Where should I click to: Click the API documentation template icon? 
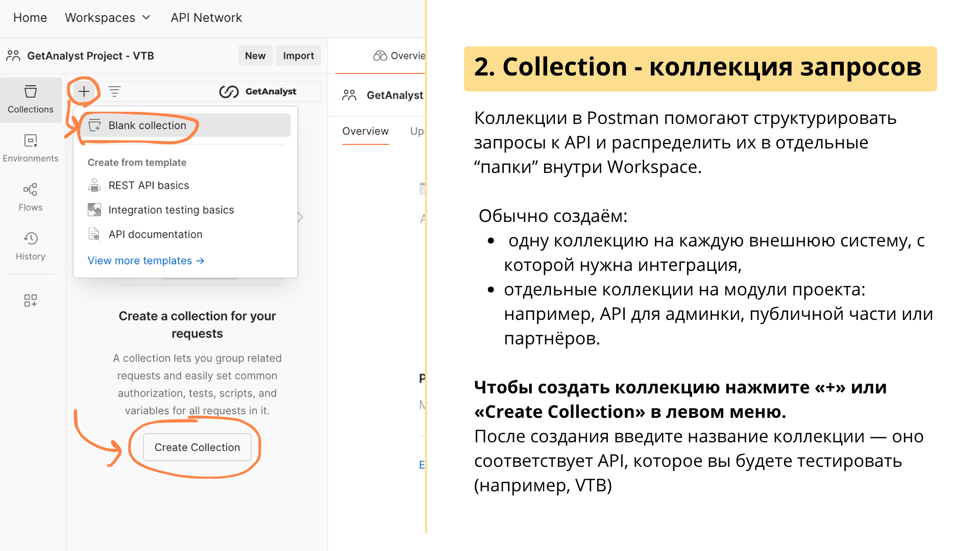click(x=94, y=234)
